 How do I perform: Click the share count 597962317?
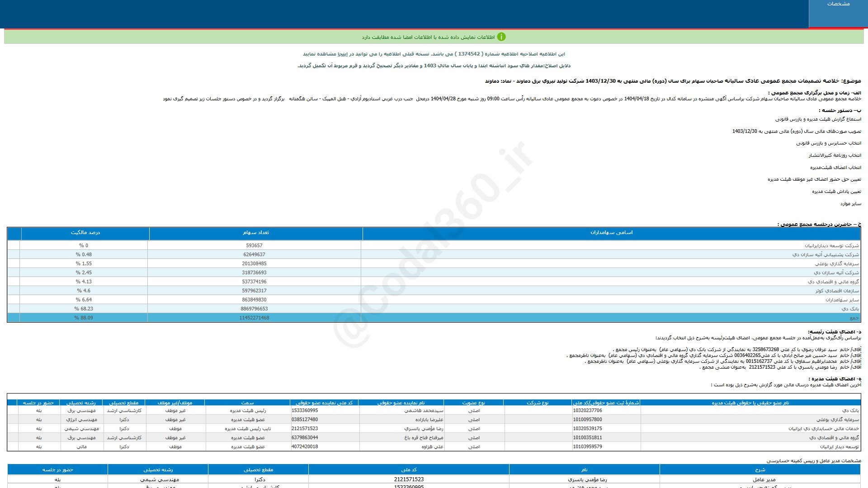(x=254, y=291)
